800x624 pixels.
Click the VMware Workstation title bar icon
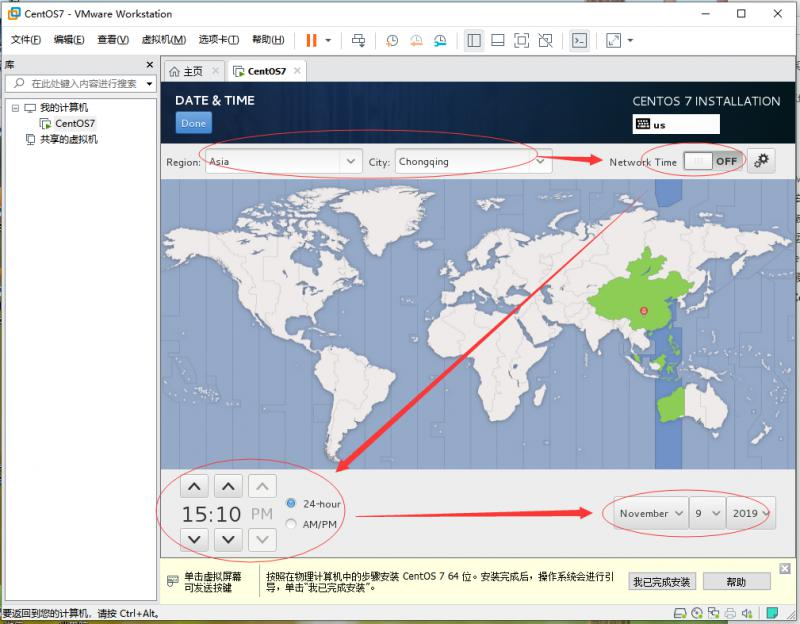(x=14, y=13)
